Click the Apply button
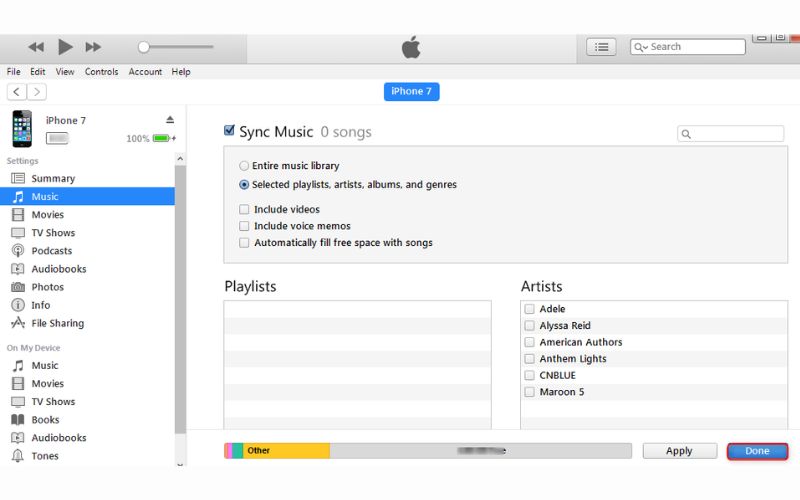The image size is (800, 500). click(x=679, y=451)
